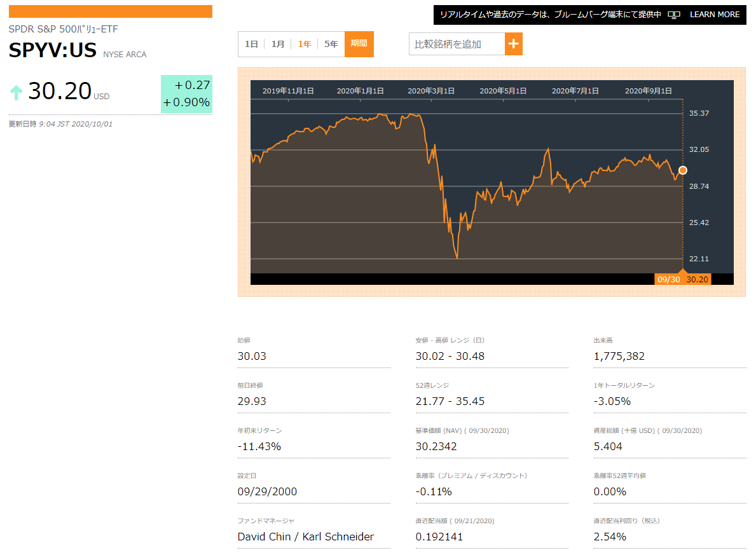Click the ファンドマネージャ label
Viewport: 756px width, 555px height.
coord(266,521)
